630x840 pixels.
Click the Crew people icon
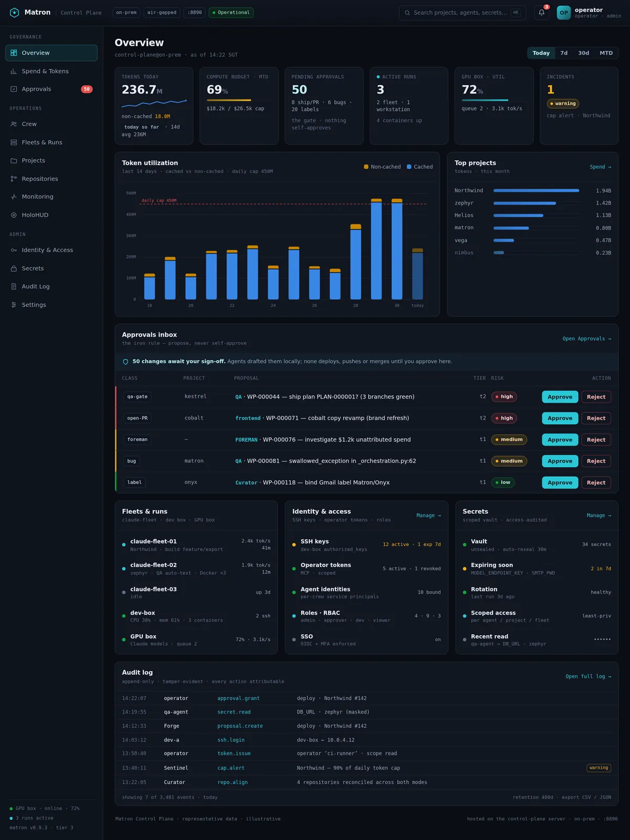[x=14, y=124]
